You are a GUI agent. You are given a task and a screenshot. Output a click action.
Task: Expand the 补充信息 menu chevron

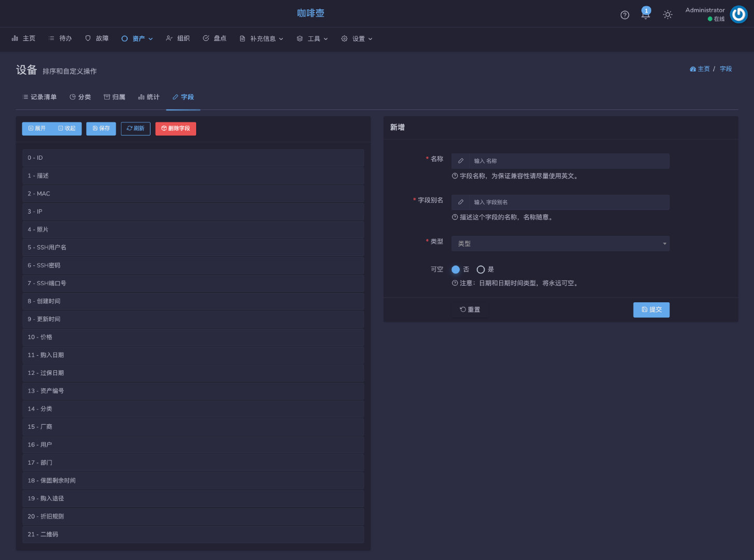coord(281,39)
